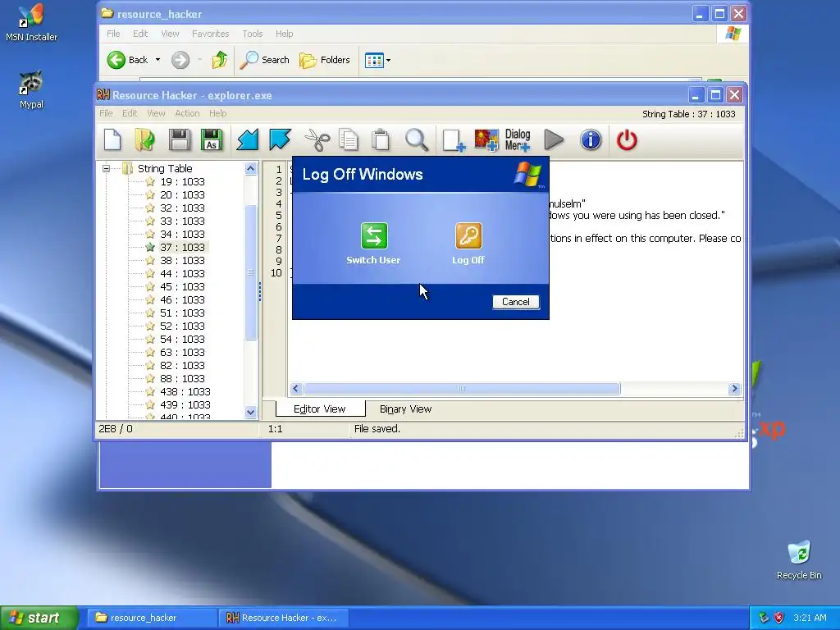The width and height of the screenshot is (840, 630).
Task: Click the system tray clock 3:21 AM
Action: [810, 618]
